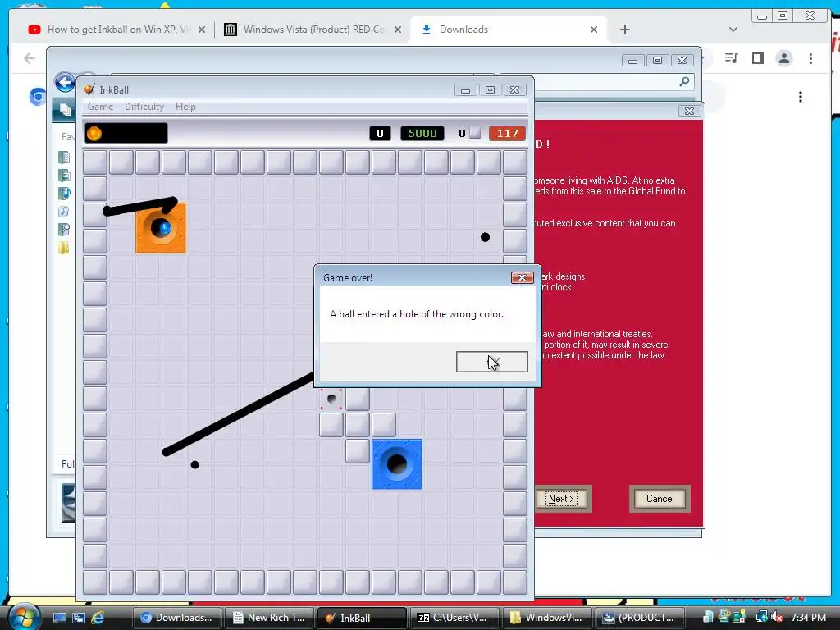Screen dimensions: 840x630
Task: Open the browser profile avatar
Action: click(x=783, y=58)
